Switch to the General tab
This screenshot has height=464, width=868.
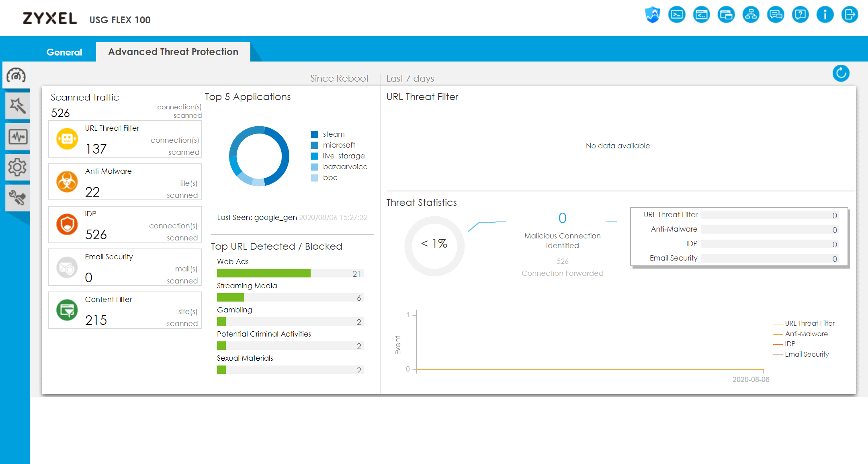pyautogui.click(x=64, y=52)
